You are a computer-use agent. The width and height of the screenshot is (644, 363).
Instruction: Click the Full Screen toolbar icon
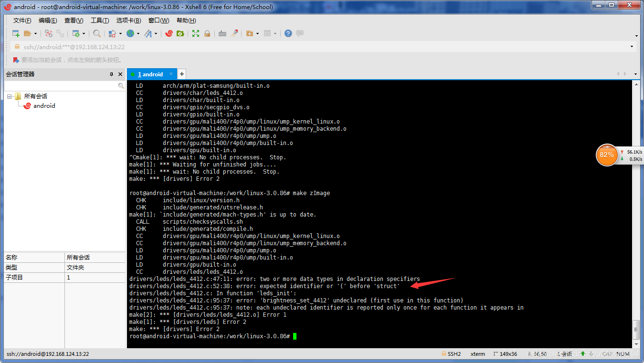coord(196,33)
